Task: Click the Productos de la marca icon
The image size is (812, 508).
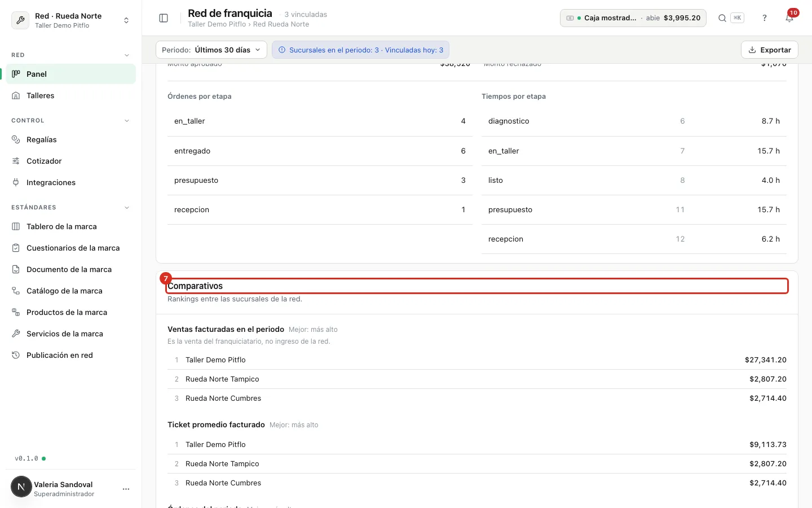Action: [x=16, y=312]
